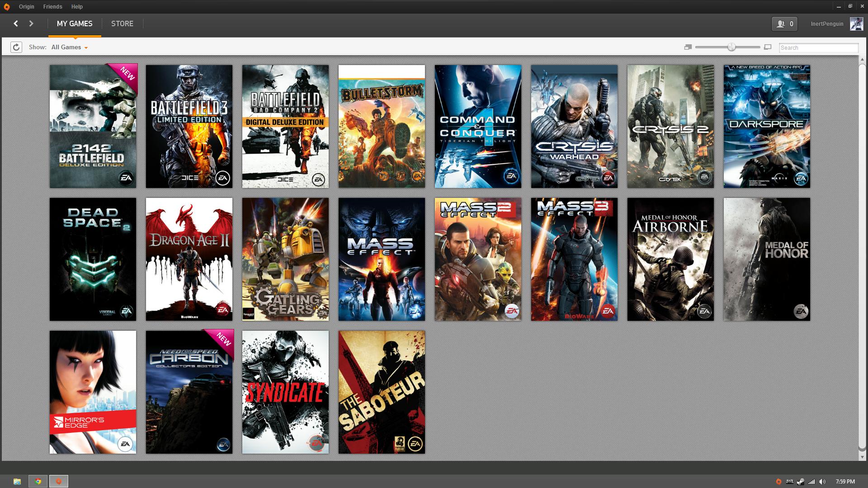Switch to the My Games tab
868x488 pixels.
[75, 23]
